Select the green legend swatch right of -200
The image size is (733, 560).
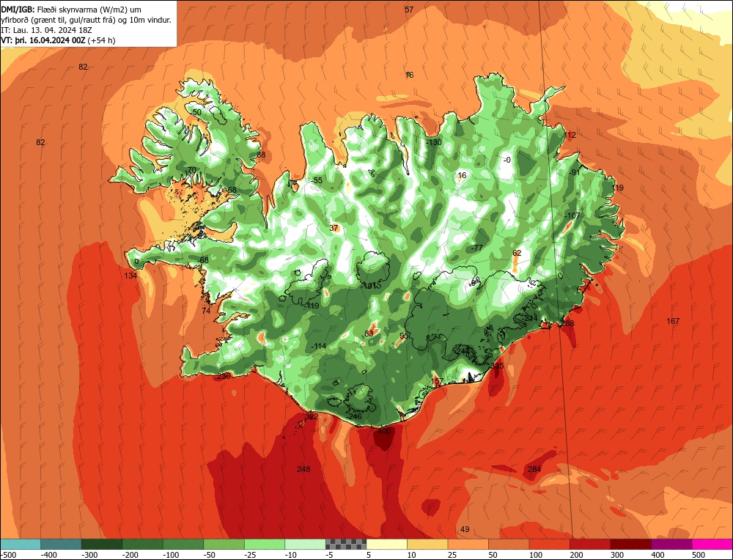143,544
